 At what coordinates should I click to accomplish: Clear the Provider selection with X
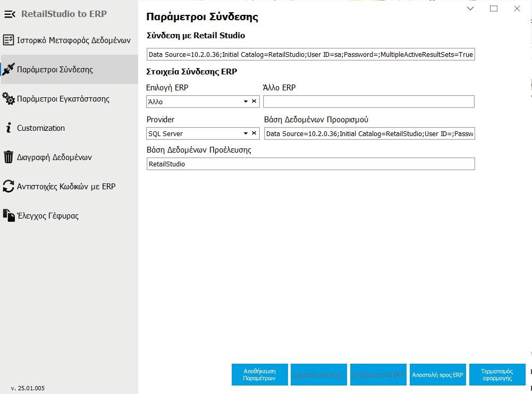click(254, 133)
